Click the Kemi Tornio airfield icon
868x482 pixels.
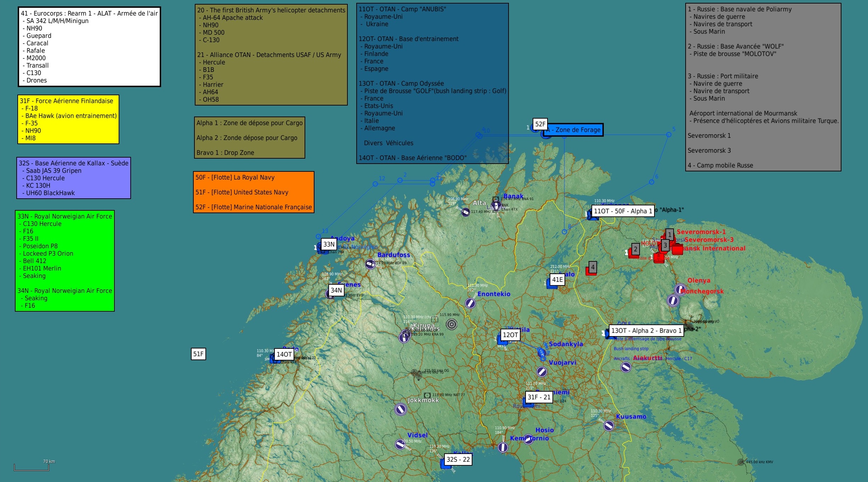click(x=503, y=447)
